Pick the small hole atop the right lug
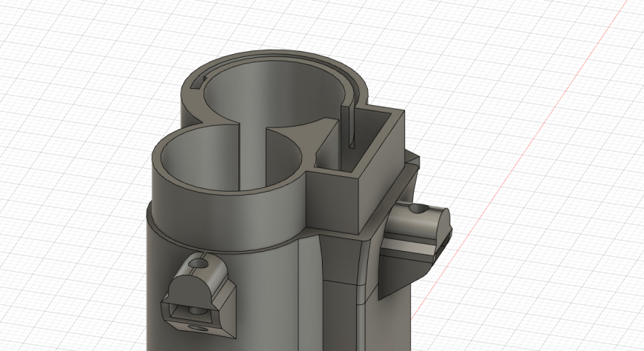This screenshot has height=351, width=644. pyautogui.click(x=419, y=210)
